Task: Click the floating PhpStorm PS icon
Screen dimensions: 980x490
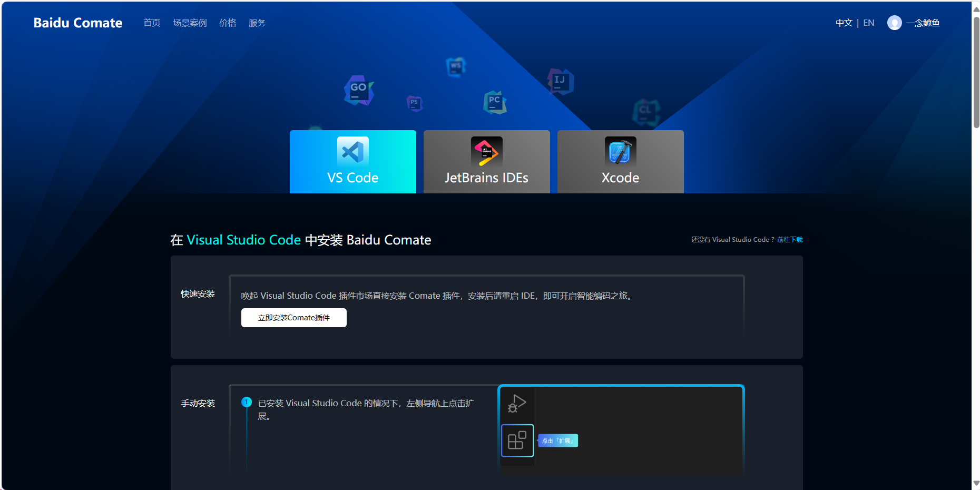Action: (415, 103)
